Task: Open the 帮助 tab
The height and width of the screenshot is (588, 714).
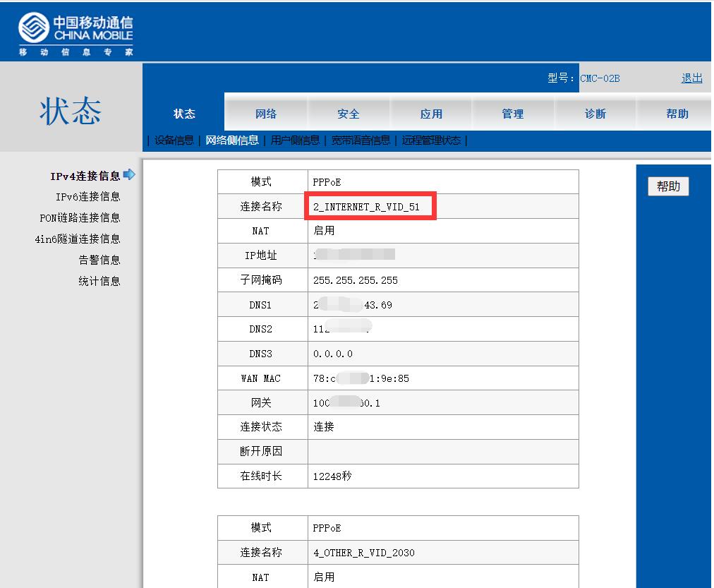Action: click(x=677, y=114)
